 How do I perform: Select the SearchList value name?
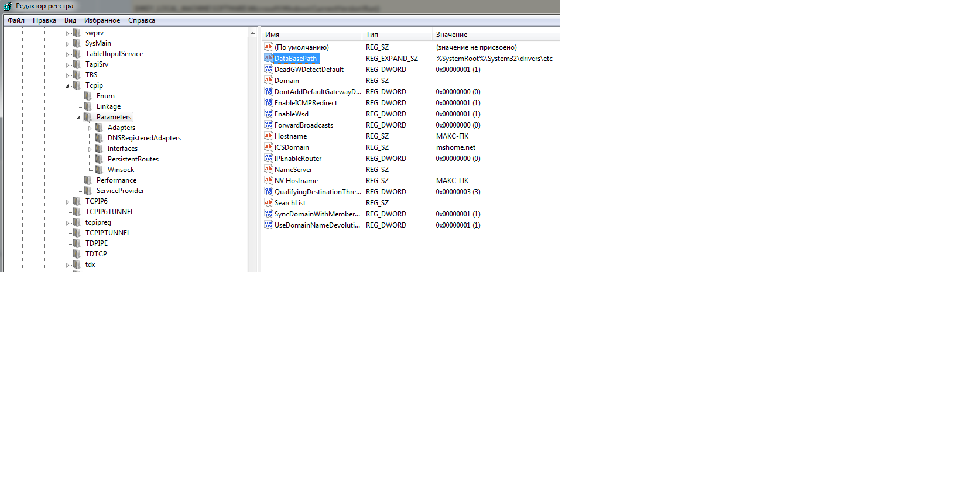point(290,203)
